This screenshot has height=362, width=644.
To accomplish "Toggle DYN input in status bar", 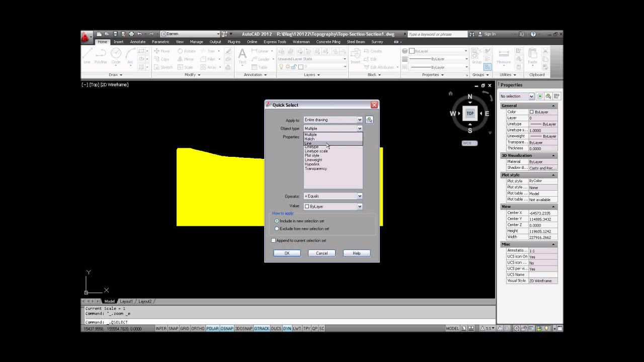I will [x=287, y=329].
